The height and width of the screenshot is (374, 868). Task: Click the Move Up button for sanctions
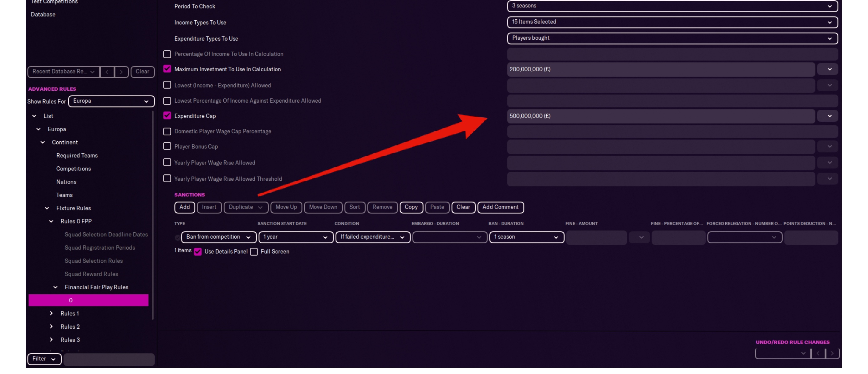tap(286, 207)
